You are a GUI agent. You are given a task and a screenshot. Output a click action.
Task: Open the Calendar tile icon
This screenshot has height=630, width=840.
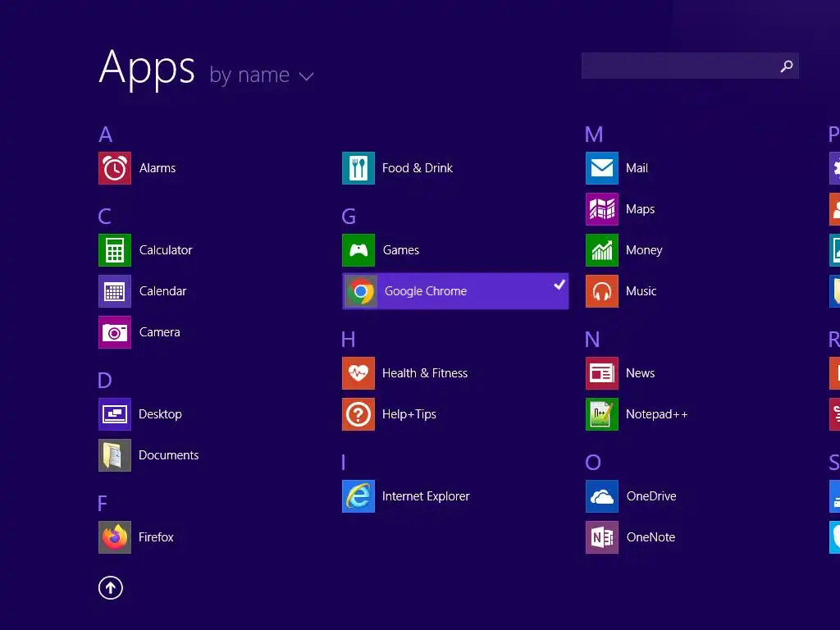click(x=115, y=291)
